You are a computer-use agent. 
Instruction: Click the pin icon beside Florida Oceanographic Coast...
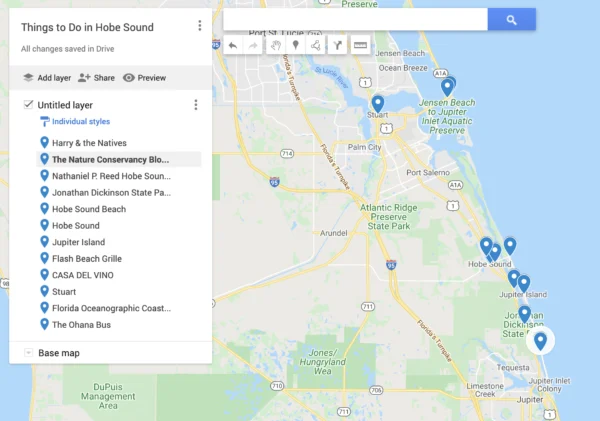pos(44,308)
